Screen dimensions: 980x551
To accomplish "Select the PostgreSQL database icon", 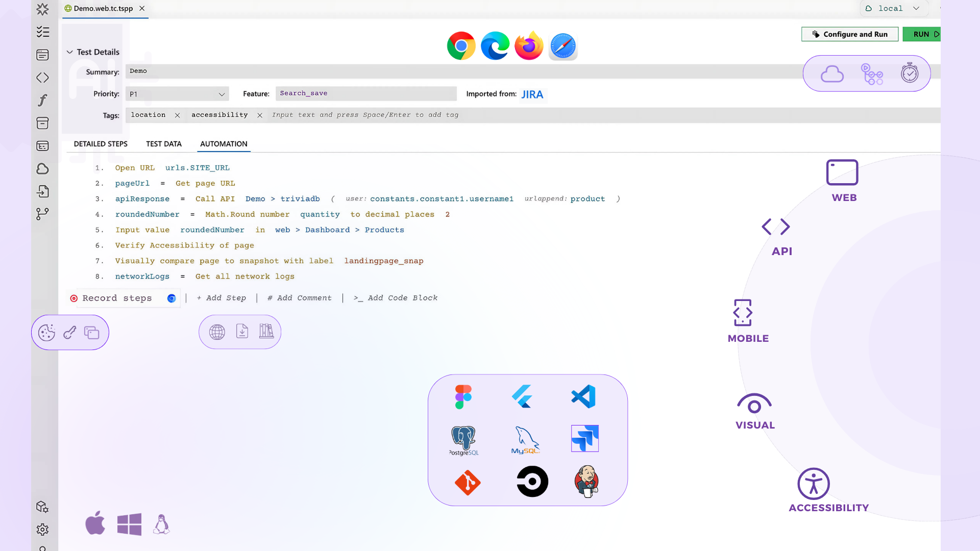I will click(x=463, y=440).
